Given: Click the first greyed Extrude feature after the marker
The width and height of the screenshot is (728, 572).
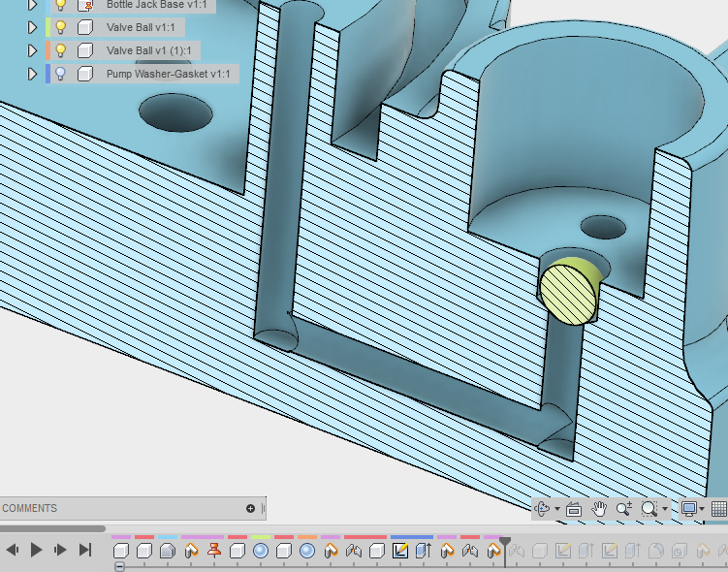Looking at the screenshot, I should tap(586, 551).
